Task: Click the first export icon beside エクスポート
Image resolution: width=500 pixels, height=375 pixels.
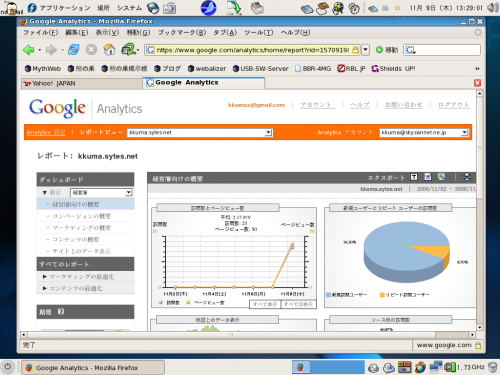Action: point(414,177)
